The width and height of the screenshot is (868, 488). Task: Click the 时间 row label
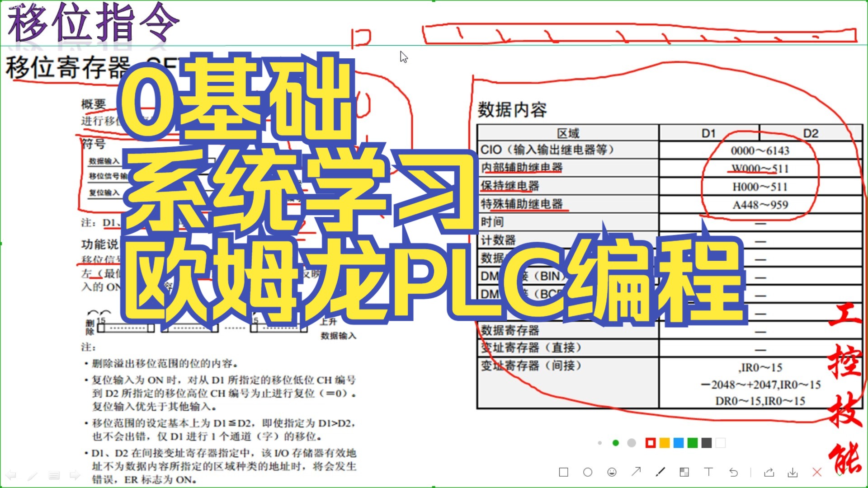(x=492, y=222)
